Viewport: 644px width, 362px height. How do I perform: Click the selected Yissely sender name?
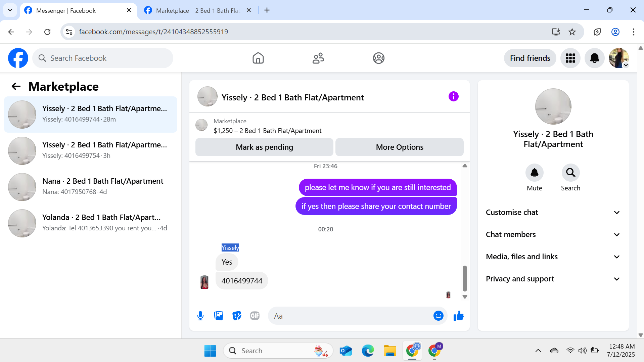click(x=230, y=248)
